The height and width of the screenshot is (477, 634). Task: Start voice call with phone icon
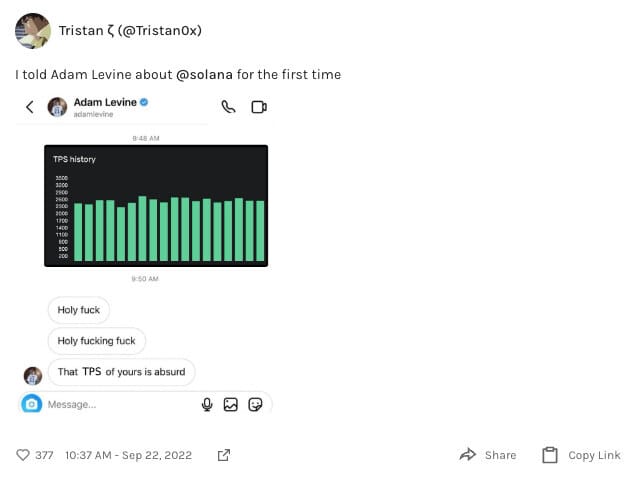point(228,107)
